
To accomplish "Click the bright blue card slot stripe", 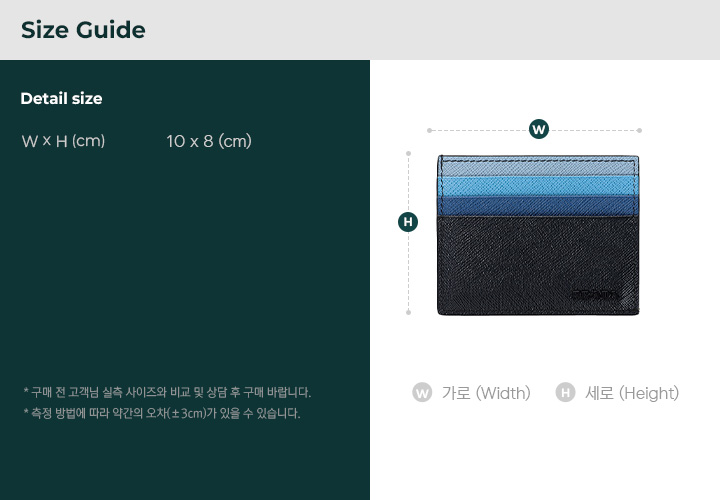I will [538, 185].
